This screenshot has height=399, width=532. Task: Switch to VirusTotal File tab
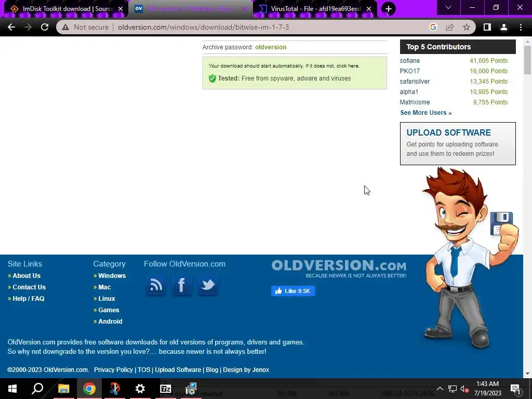tap(315, 9)
